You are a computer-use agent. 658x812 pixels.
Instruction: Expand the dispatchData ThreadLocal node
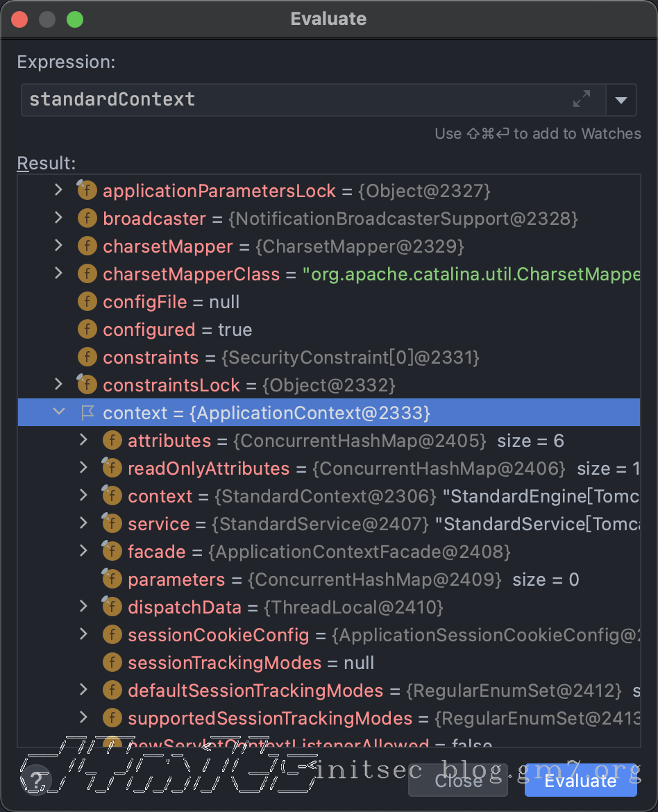[84, 607]
